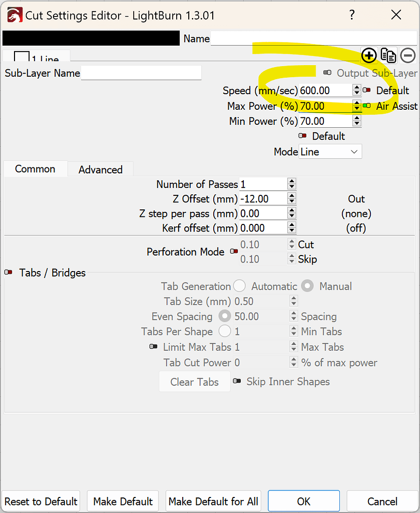Click the LightBurn logo in the title bar

tap(15, 15)
